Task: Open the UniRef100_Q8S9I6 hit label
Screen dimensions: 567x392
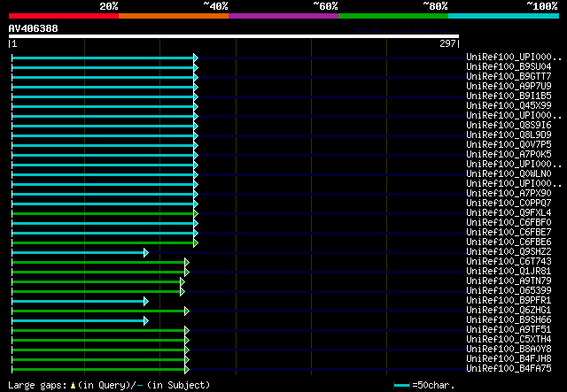Action: (x=509, y=125)
